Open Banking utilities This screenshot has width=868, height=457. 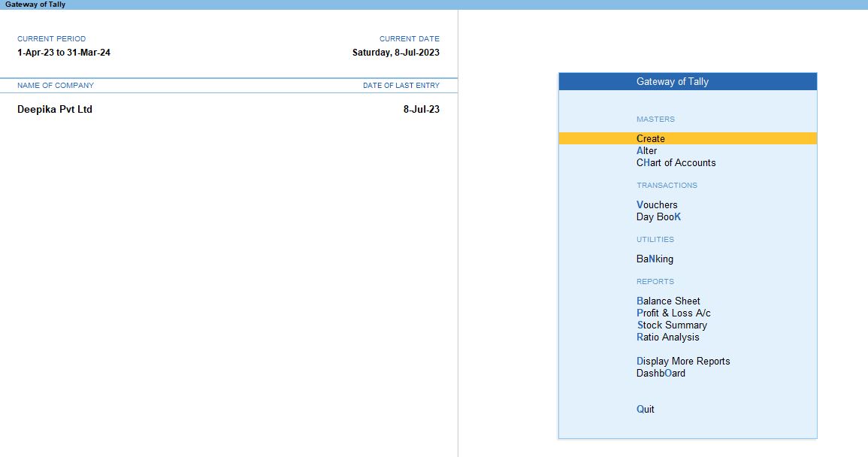[x=655, y=259]
